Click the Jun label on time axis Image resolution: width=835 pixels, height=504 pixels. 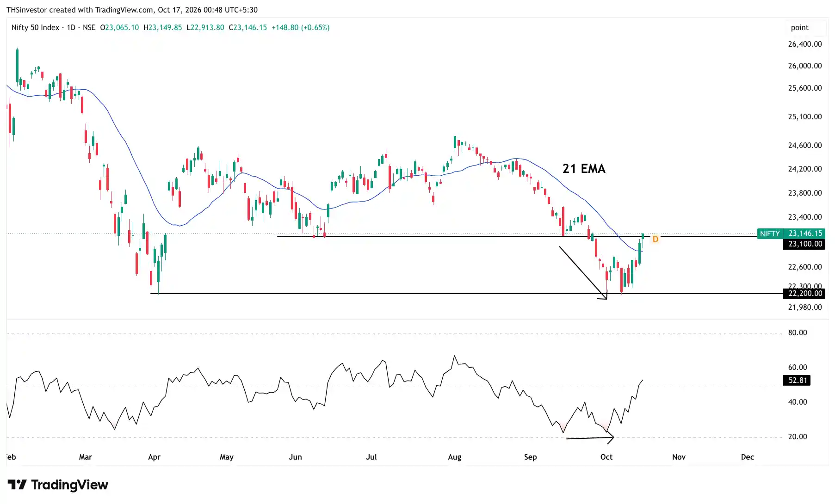tap(295, 457)
